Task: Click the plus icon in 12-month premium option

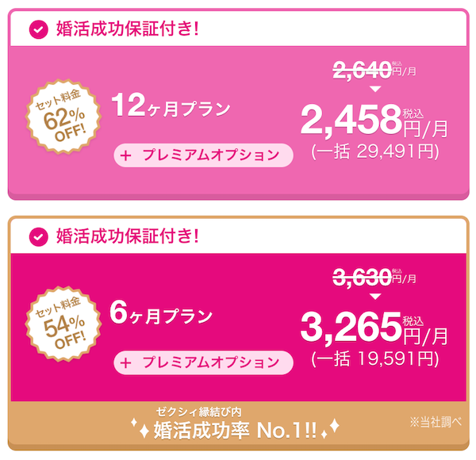Action: point(125,155)
